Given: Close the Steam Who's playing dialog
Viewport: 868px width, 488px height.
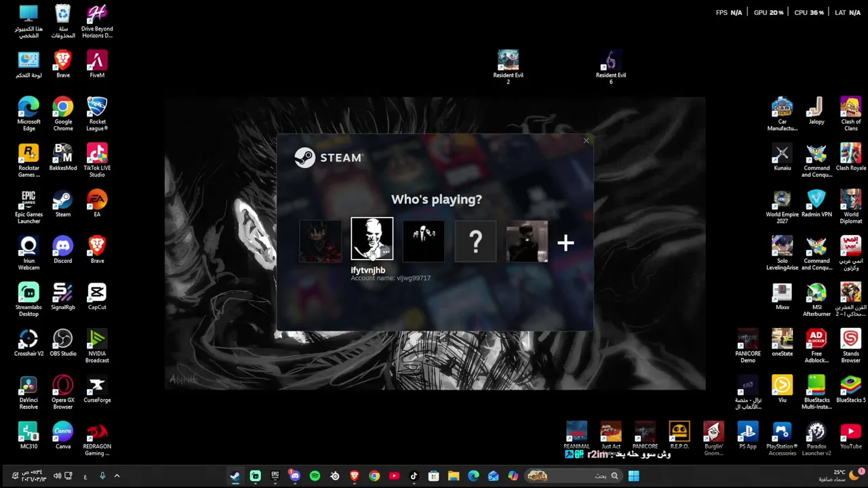Looking at the screenshot, I should pyautogui.click(x=586, y=141).
